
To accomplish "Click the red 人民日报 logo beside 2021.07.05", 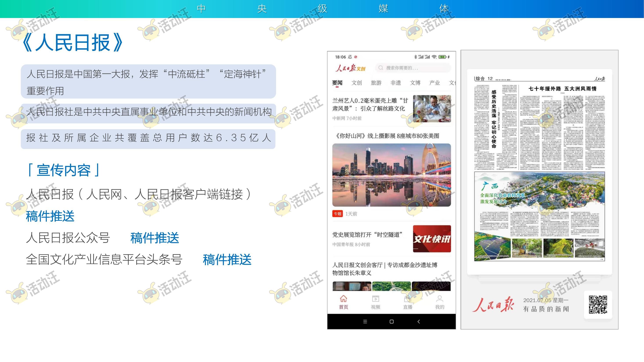I will point(493,305).
